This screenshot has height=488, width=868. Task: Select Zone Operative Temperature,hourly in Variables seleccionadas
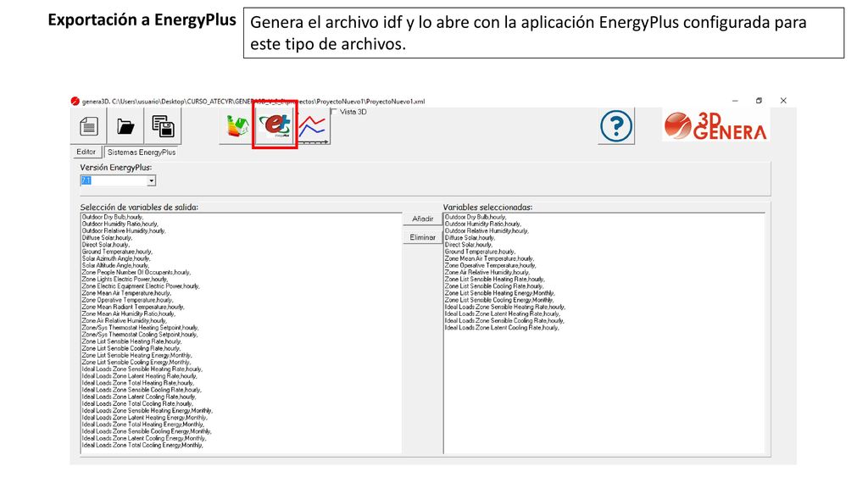click(491, 265)
